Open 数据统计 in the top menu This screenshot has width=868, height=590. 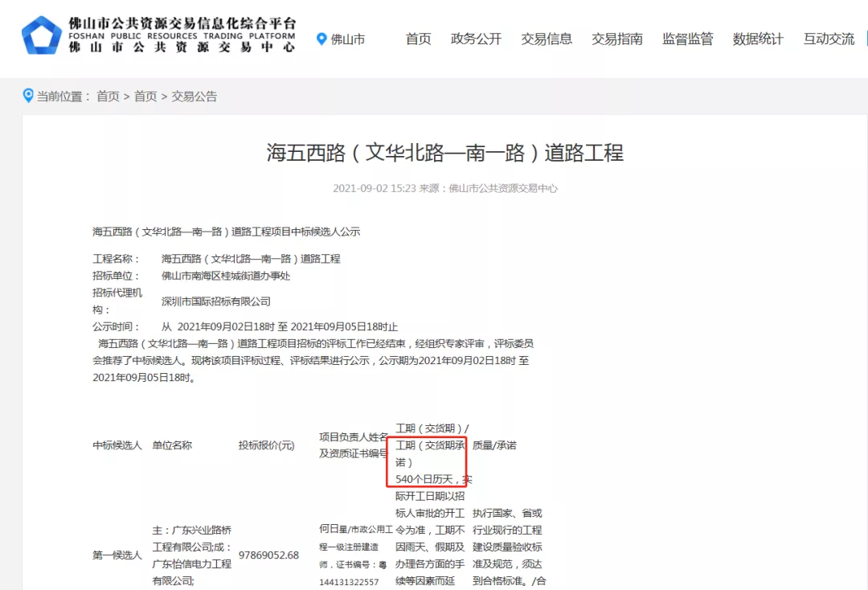point(758,39)
